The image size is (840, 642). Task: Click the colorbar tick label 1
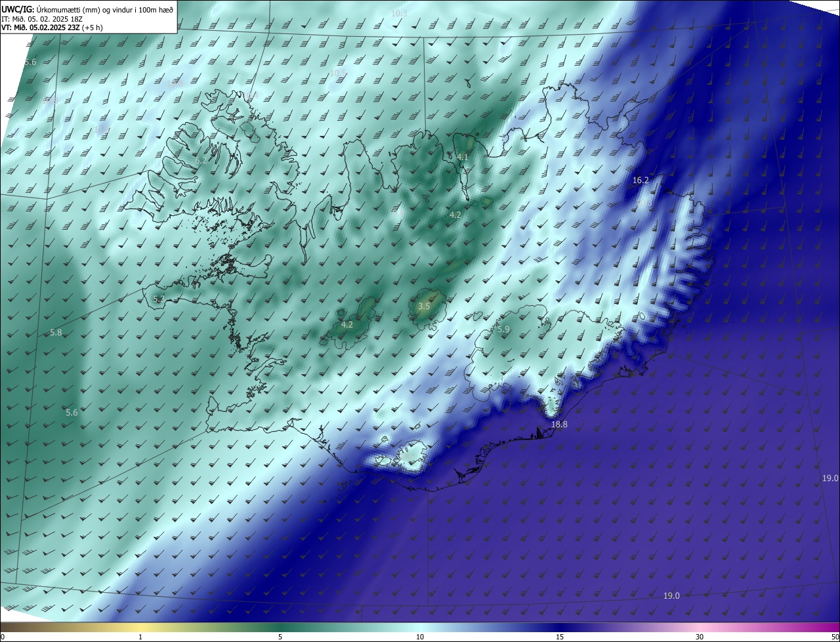pyautogui.click(x=140, y=637)
